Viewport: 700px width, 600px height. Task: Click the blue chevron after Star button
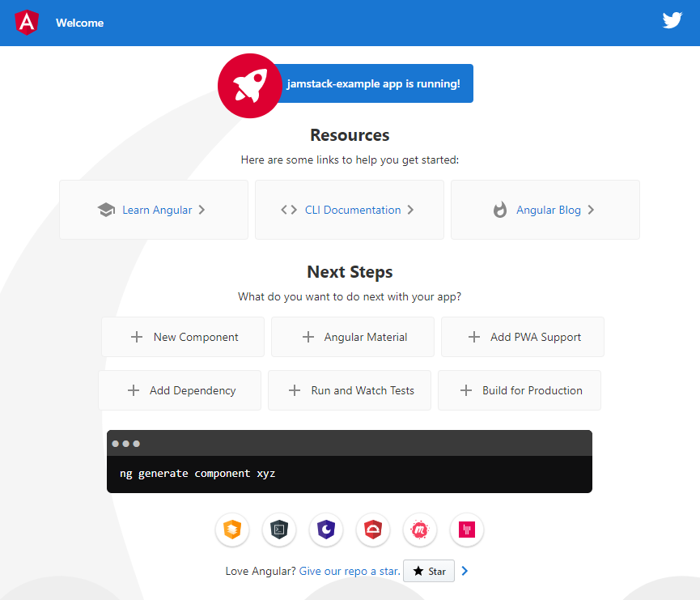coord(465,571)
